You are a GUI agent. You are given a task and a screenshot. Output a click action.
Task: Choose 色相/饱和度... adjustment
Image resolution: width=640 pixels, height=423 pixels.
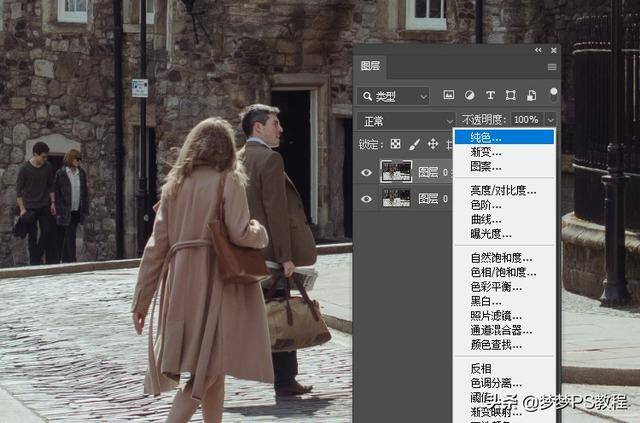(504, 272)
